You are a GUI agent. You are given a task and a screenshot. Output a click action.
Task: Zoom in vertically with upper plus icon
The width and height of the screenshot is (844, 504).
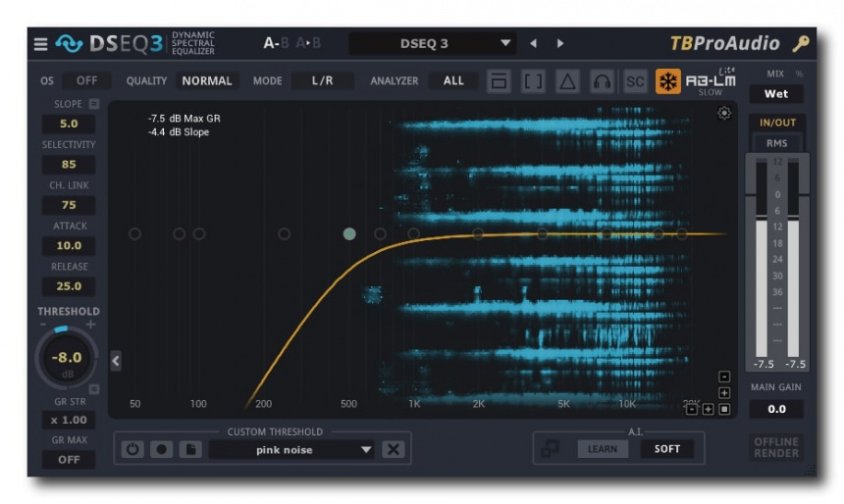pyautogui.click(x=724, y=392)
